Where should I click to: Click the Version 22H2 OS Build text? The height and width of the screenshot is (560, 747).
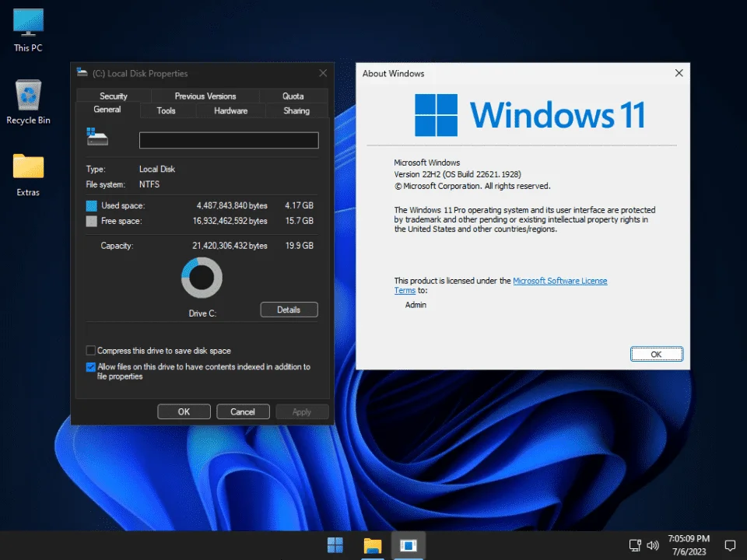click(x=458, y=174)
